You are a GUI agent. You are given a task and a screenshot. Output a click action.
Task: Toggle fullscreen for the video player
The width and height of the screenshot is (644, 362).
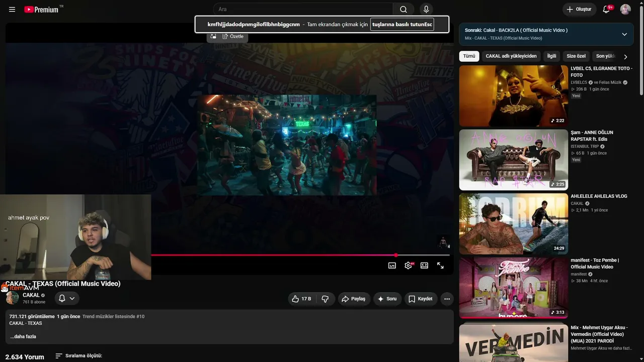440,265
